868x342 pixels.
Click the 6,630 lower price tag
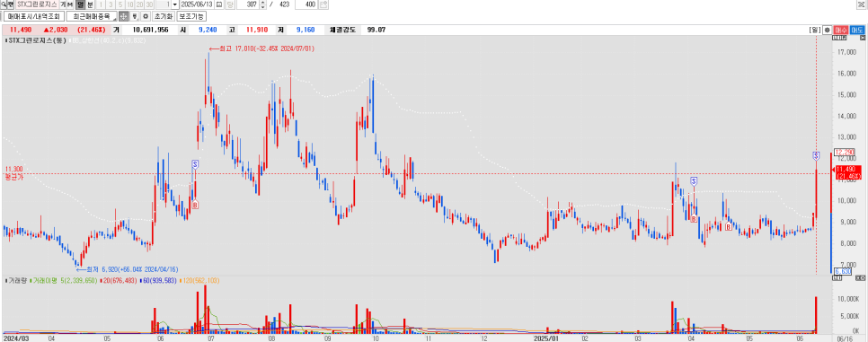tap(842, 271)
